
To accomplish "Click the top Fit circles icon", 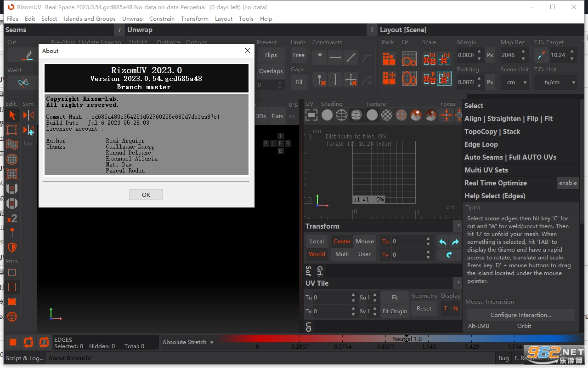I will point(409,59).
